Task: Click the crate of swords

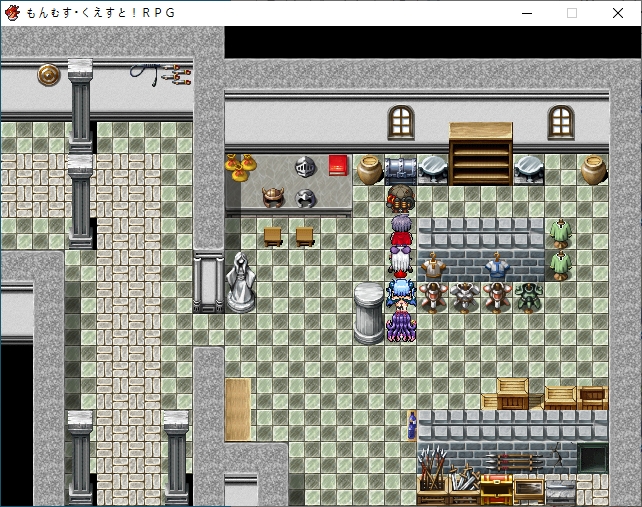Action: 464,484
